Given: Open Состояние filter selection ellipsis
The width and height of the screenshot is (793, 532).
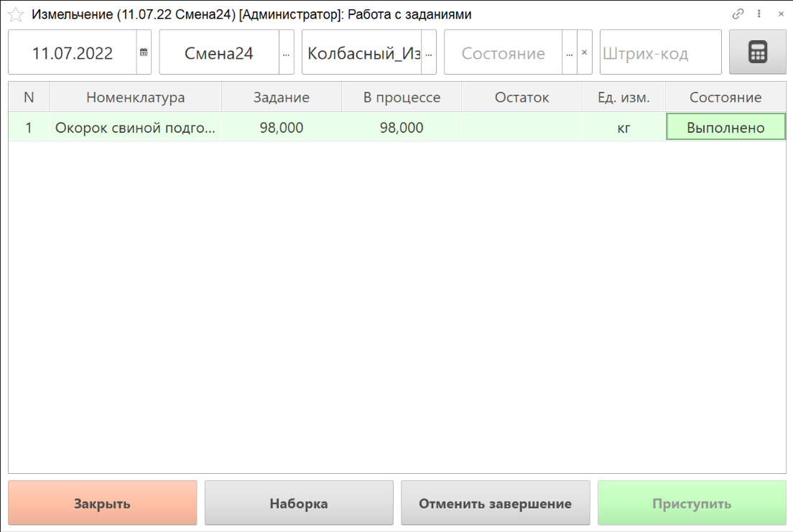Looking at the screenshot, I should tap(570, 52).
